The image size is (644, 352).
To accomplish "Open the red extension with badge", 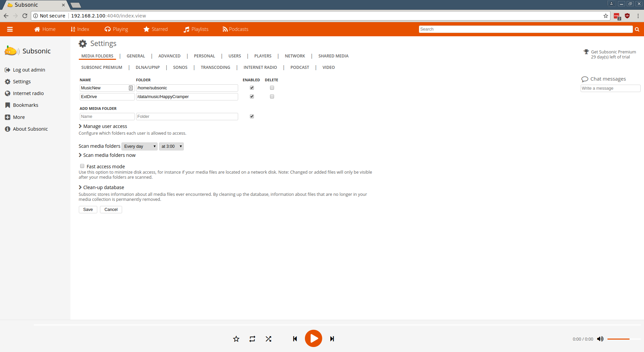I will (617, 16).
